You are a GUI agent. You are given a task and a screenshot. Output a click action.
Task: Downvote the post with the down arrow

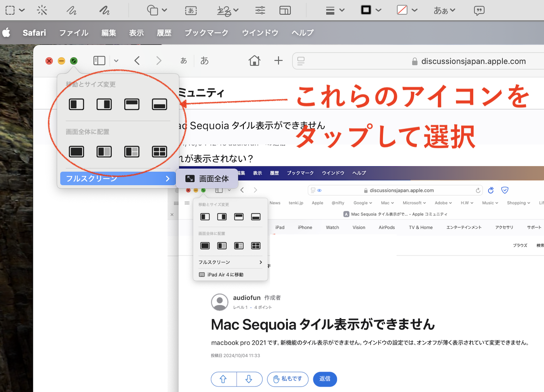(x=249, y=379)
